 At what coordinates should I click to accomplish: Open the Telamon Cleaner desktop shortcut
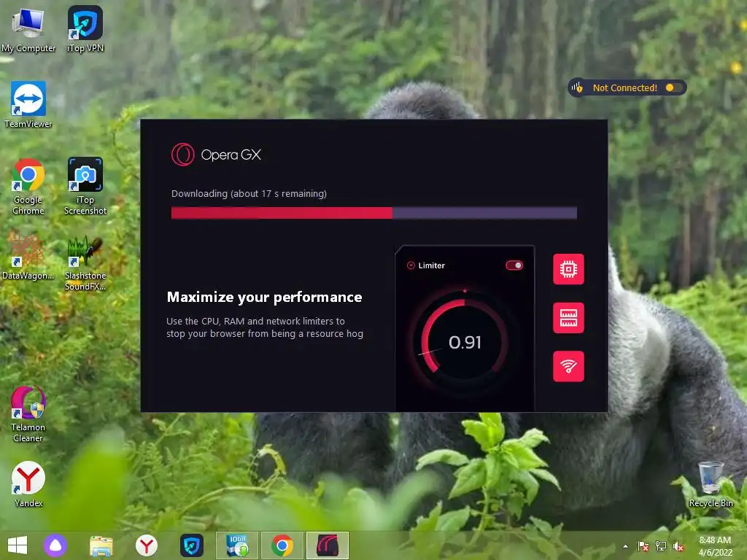28,413
